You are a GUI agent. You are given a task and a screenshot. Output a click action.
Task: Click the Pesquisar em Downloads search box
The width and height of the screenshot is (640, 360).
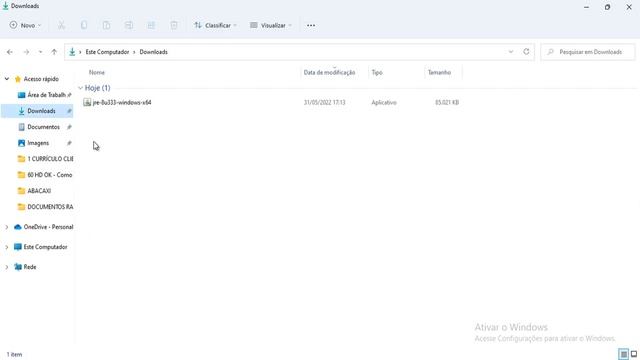pyautogui.click(x=588, y=52)
